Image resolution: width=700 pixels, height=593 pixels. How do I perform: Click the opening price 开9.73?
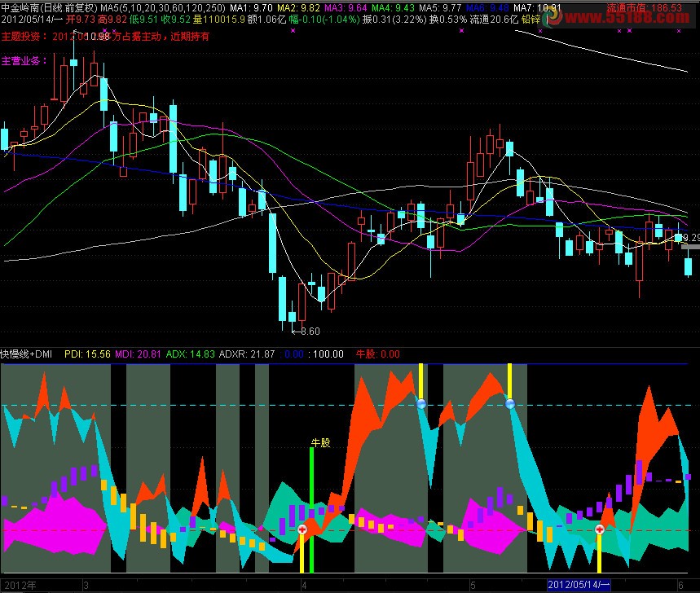[80, 20]
